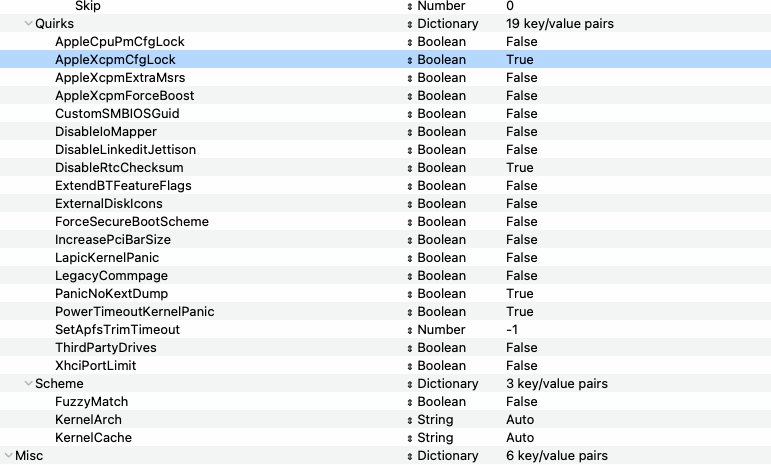The width and height of the screenshot is (771, 465).
Task: Click the False value of CustomSMBIOSGuid
Action: pyautogui.click(x=522, y=114)
